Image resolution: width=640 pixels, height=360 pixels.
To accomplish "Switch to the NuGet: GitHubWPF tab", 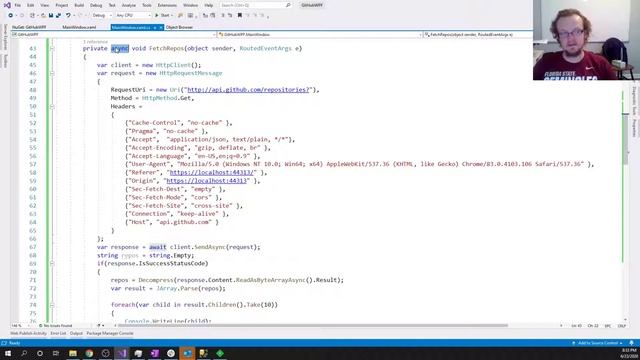I will click(29, 27).
